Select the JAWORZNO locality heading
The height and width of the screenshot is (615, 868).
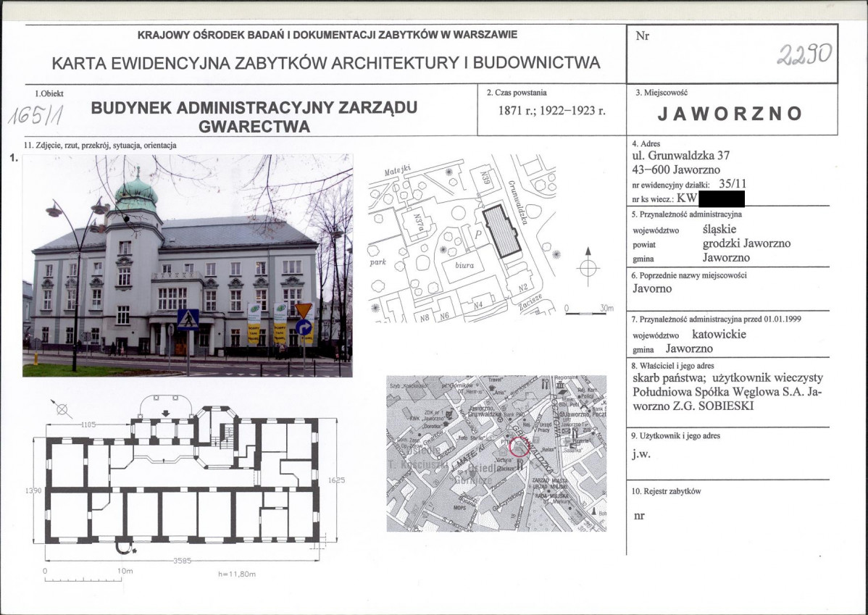(730, 114)
